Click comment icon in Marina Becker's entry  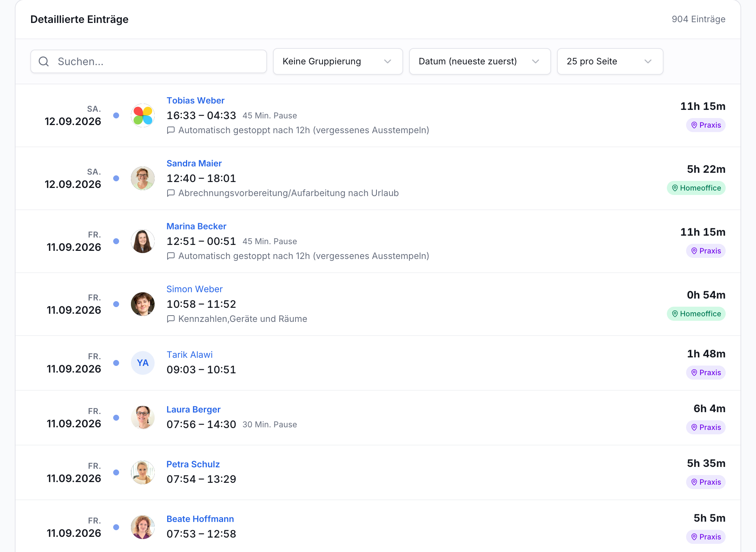click(x=171, y=256)
